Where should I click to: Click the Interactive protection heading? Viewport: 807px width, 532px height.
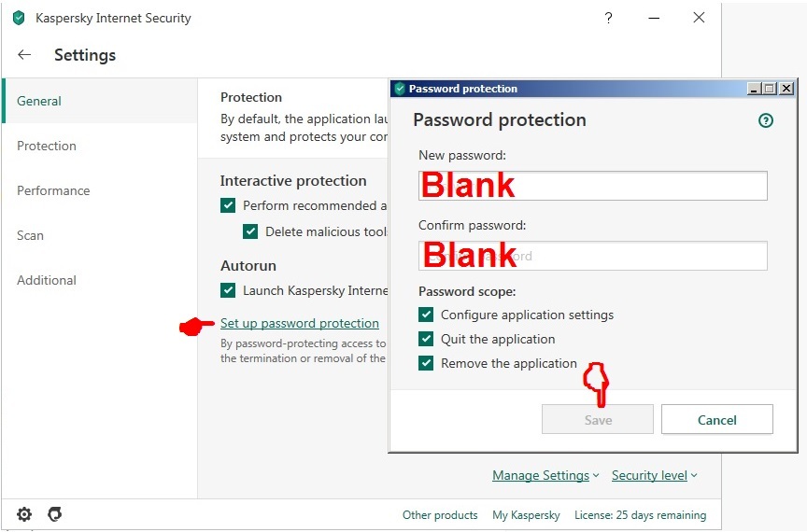(x=293, y=181)
